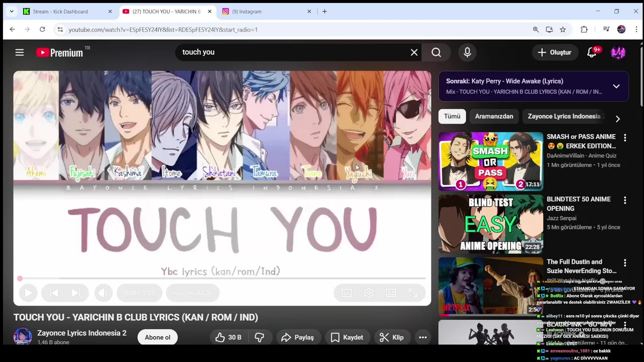The height and width of the screenshot is (362, 644).
Task: Expand the mix playlist panel chevron
Action: pos(616,86)
